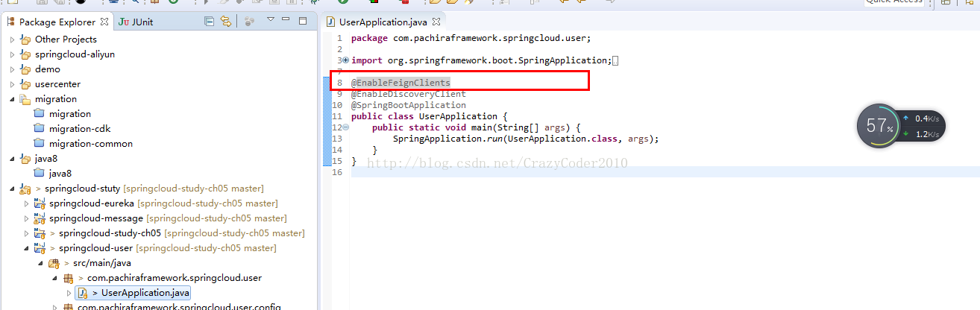This screenshot has width=980, height=310.
Task: Open the Package Explorer View Menu dropdown
Action: (x=270, y=20)
